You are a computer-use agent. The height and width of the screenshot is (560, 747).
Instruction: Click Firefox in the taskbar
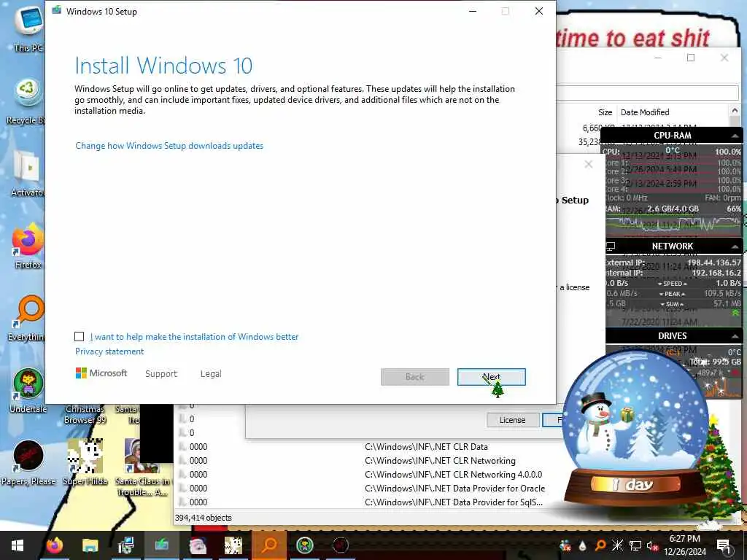pyautogui.click(x=54, y=545)
